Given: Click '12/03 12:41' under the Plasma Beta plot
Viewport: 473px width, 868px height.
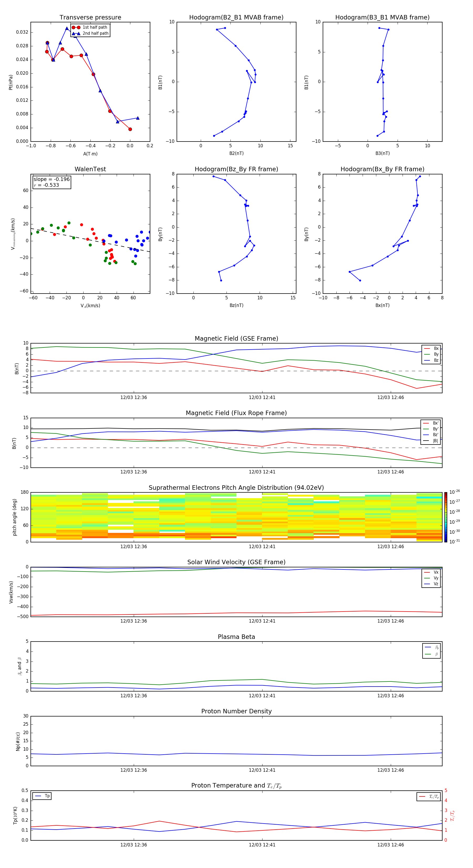Looking at the screenshot, I should [x=262, y=695].
